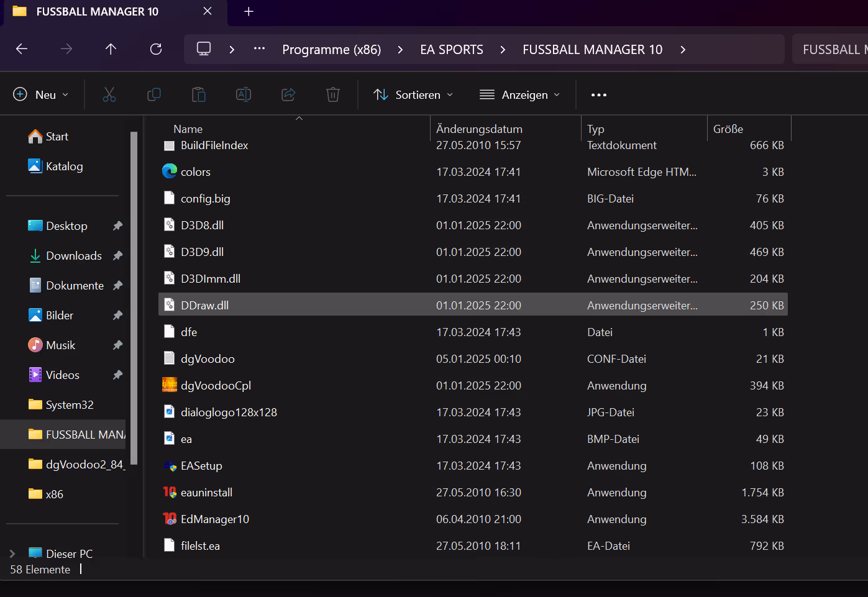This screenshot has height=597, width=868.
Task: Click the pin icon next to Musik
Action: pos(117,345)
